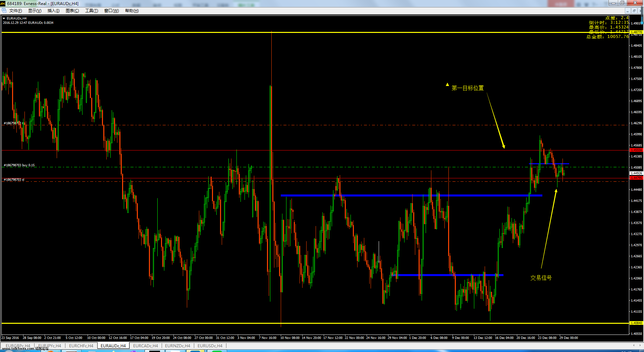The width and height of the screenshot is (644, 352).
Task: Open the 文件(F) menu
Action: pyautogui.click(x=15, y=11)
